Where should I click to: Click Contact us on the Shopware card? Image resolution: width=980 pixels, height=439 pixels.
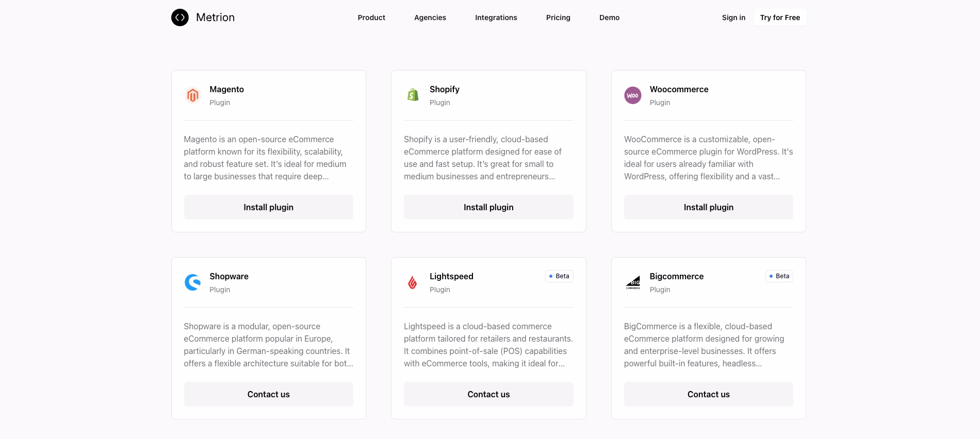pyautogui.click(x=268, y=394)
